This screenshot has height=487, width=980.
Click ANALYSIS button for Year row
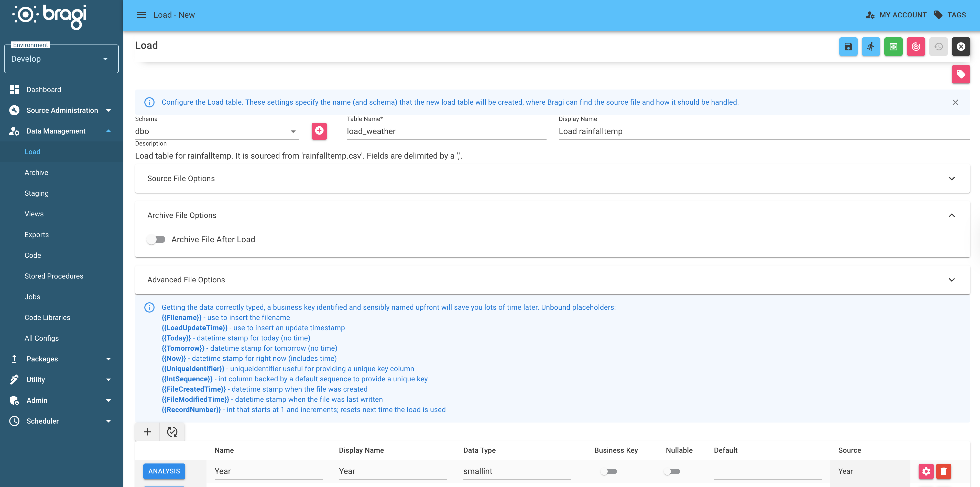164,471
